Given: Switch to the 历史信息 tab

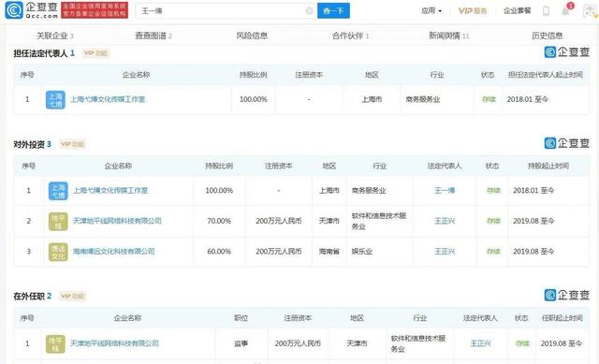Looking at the screenshot, I should point(547,36).
